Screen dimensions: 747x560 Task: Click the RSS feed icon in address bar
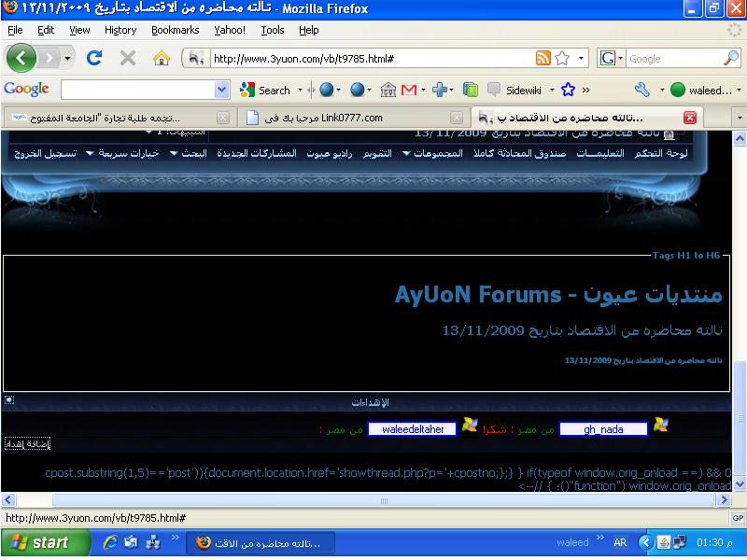coord(543,58)
